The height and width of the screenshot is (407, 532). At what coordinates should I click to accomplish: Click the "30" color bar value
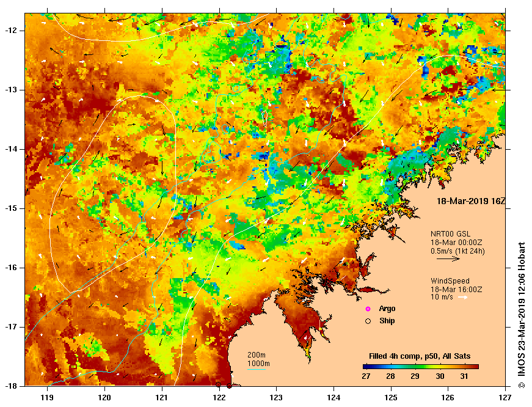pos(440,376)
